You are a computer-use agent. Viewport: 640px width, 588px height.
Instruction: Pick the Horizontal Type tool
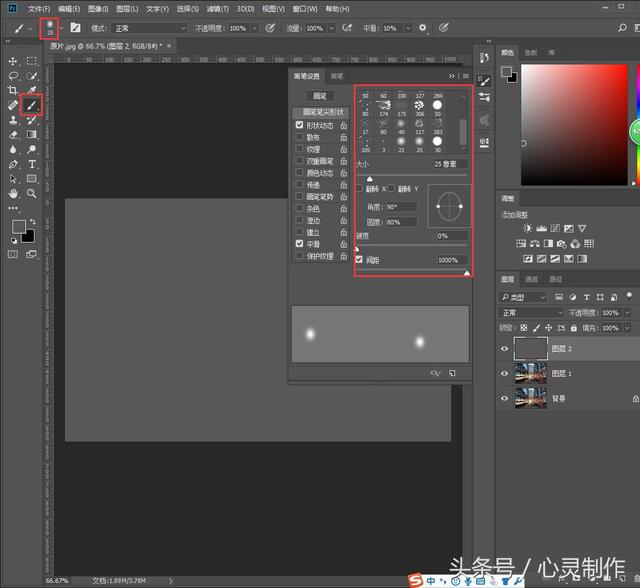pos(32,163)
